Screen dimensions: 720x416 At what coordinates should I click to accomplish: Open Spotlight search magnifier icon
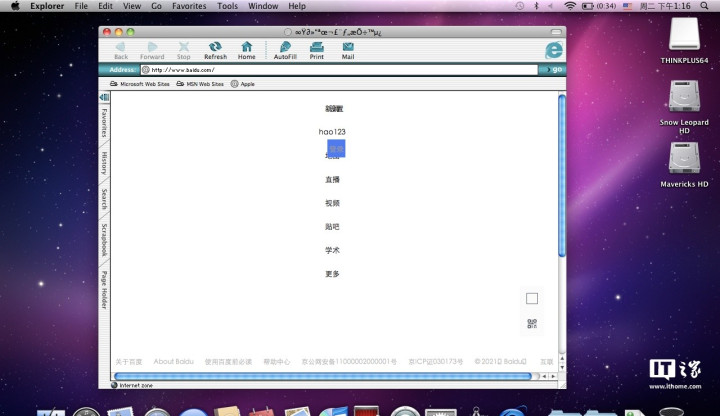tap(704, 6)
